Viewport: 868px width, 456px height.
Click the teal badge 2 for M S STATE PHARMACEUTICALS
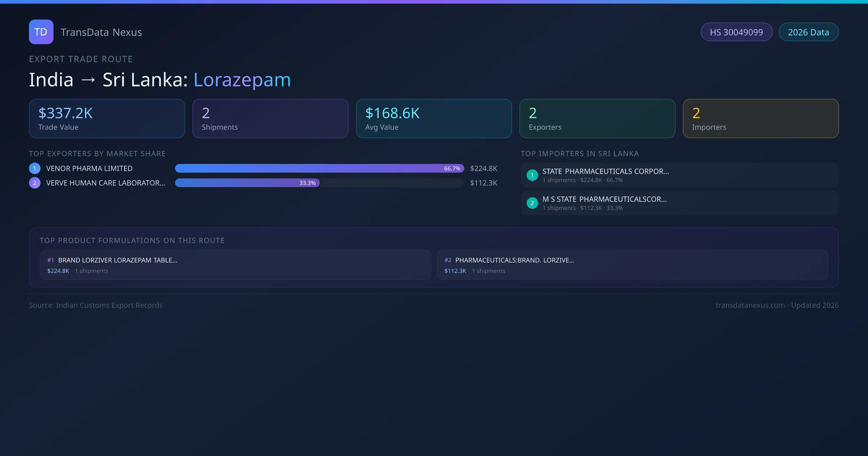532,203
